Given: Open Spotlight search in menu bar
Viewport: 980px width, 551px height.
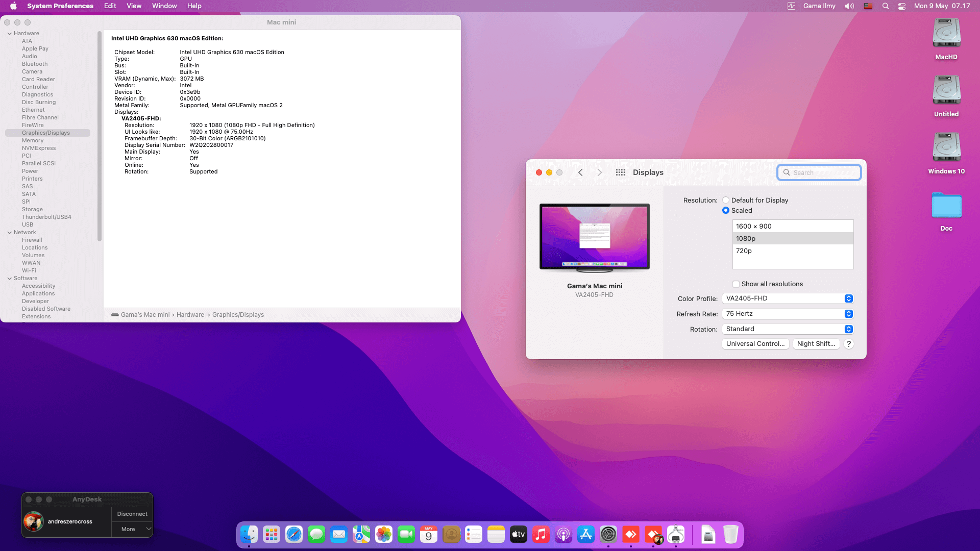Looking at the screenshot, I should [886, 6].
